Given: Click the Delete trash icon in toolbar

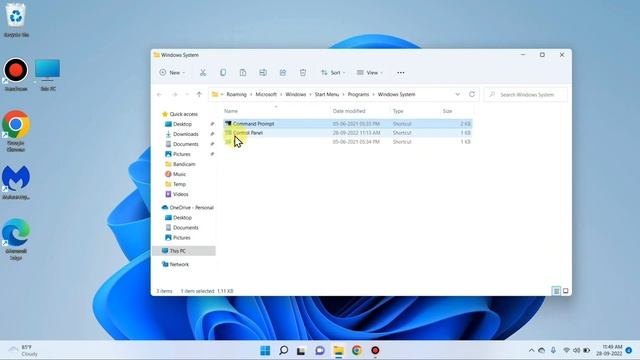Looking at the screenshot, I should [x=303, y=73].
